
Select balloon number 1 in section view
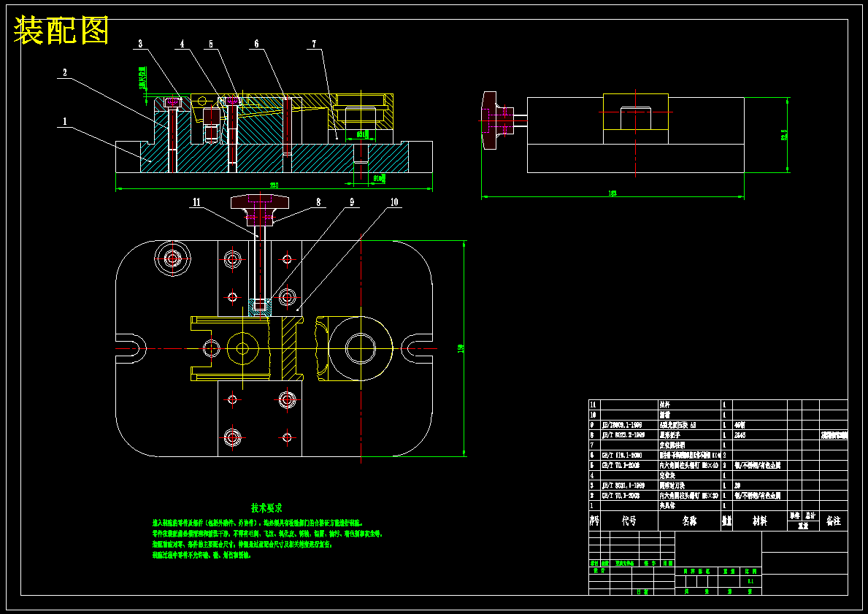[65, 121]
